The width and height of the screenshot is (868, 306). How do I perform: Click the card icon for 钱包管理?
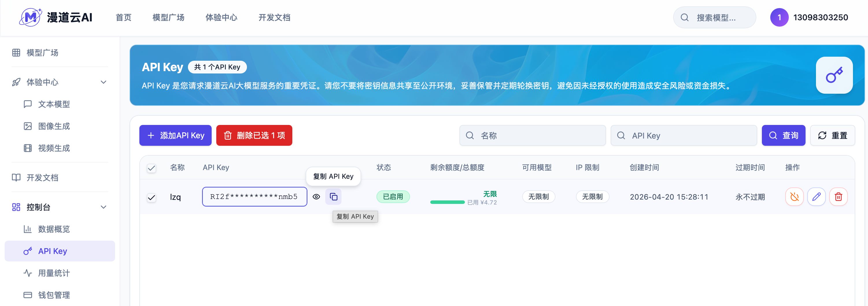point(28,295)
